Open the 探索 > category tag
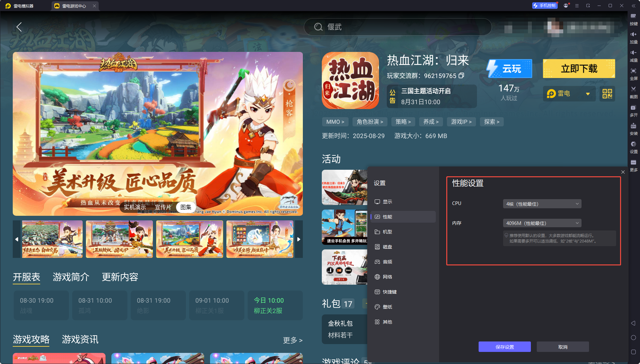640x364 pixels. pyautogui.click(x=492, y=122)
